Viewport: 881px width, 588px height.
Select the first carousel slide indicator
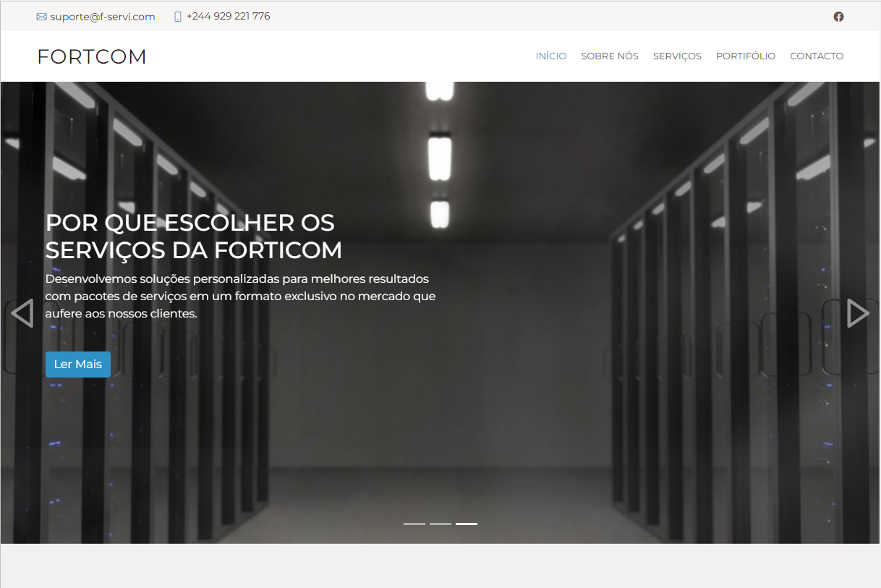pyautogui.click(x=414, y=524)
